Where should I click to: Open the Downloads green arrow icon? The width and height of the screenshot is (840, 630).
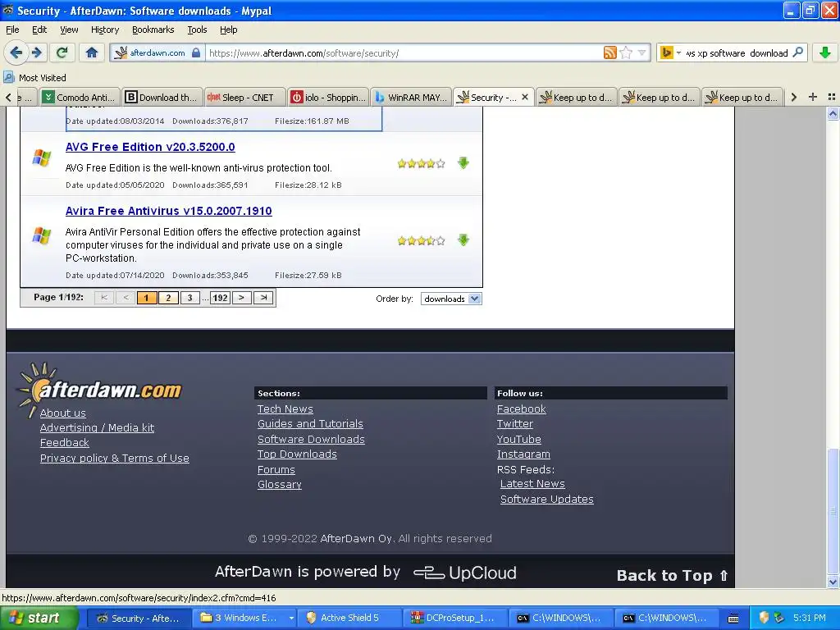825,52
